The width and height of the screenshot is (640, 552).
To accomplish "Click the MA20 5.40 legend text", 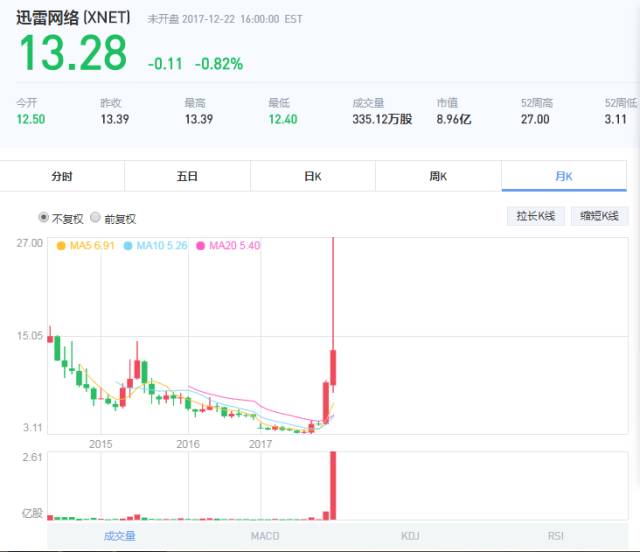I will tap(234, 245).
